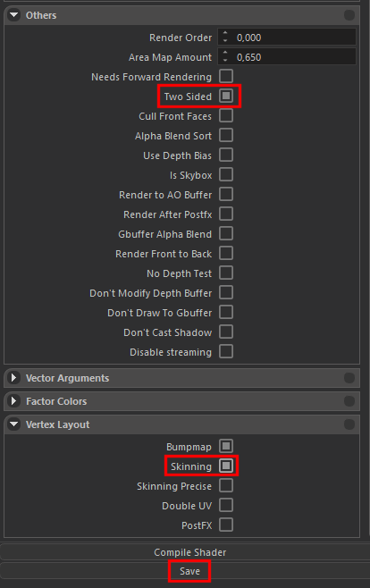370x588 pixels.
Task: Toggle the Skinning checkbox
Action: (226, 466)
